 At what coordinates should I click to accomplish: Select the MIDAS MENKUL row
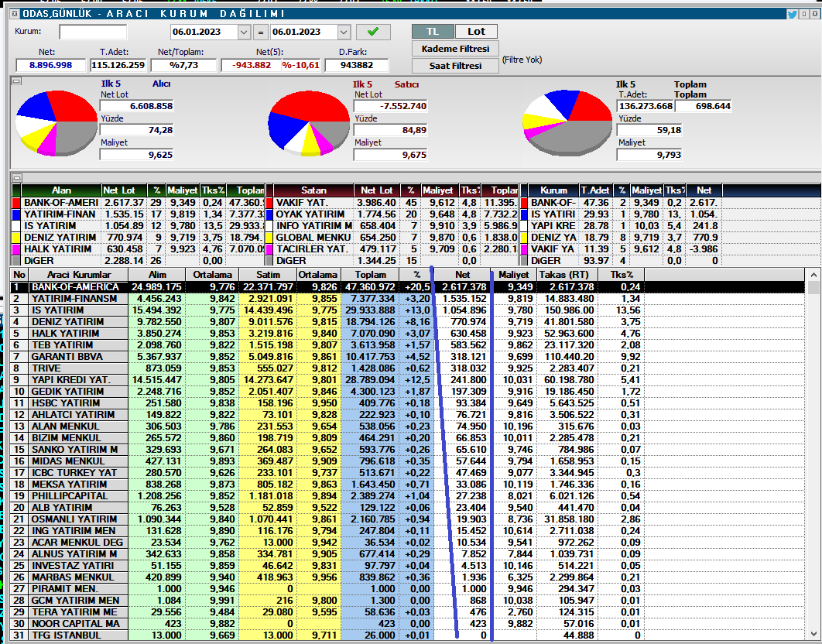pos(407,461)
